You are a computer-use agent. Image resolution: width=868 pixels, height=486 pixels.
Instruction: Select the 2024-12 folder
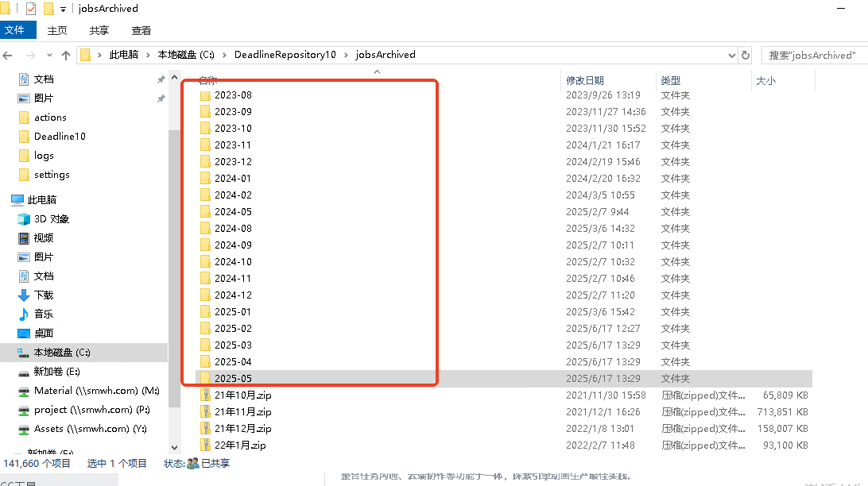click(x=233, y=295)
